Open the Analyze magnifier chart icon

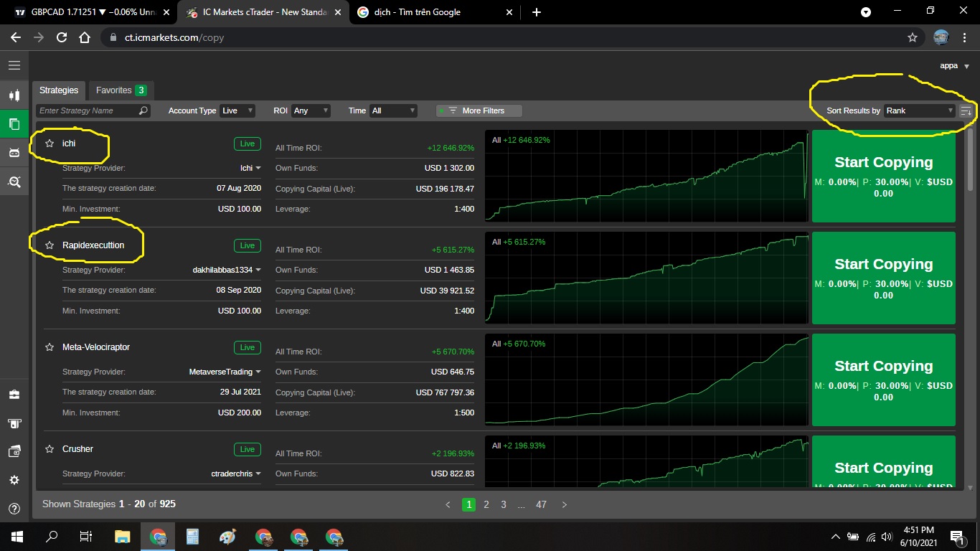(14, 182)
